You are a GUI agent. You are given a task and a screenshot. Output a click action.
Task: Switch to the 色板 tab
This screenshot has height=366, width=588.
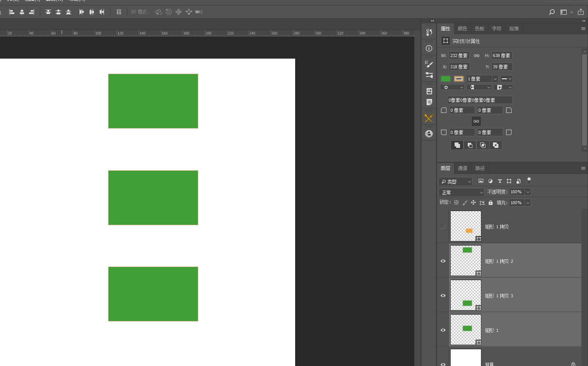[x=479, y=29]
